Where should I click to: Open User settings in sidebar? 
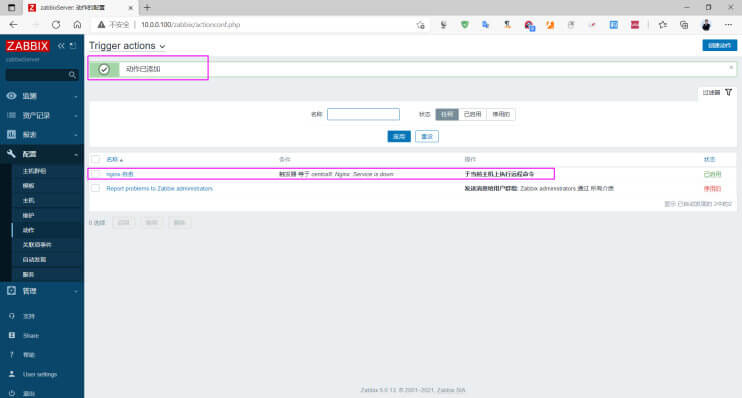click(x=40, y=374)
